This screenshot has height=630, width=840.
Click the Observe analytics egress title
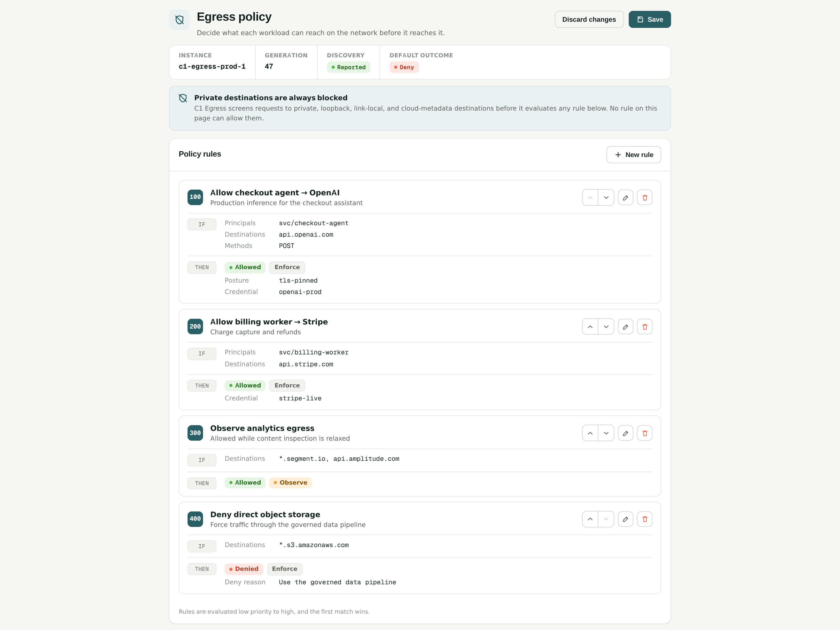[x=262, y=428]
